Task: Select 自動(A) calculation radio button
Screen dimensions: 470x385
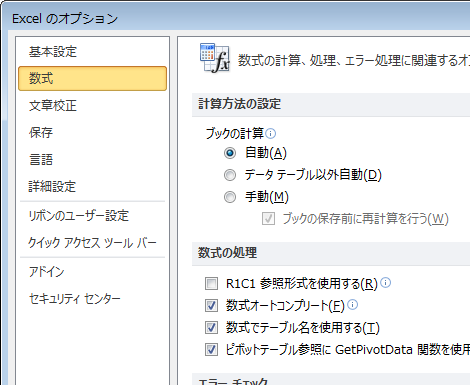Action: click(x=230, y=153)
